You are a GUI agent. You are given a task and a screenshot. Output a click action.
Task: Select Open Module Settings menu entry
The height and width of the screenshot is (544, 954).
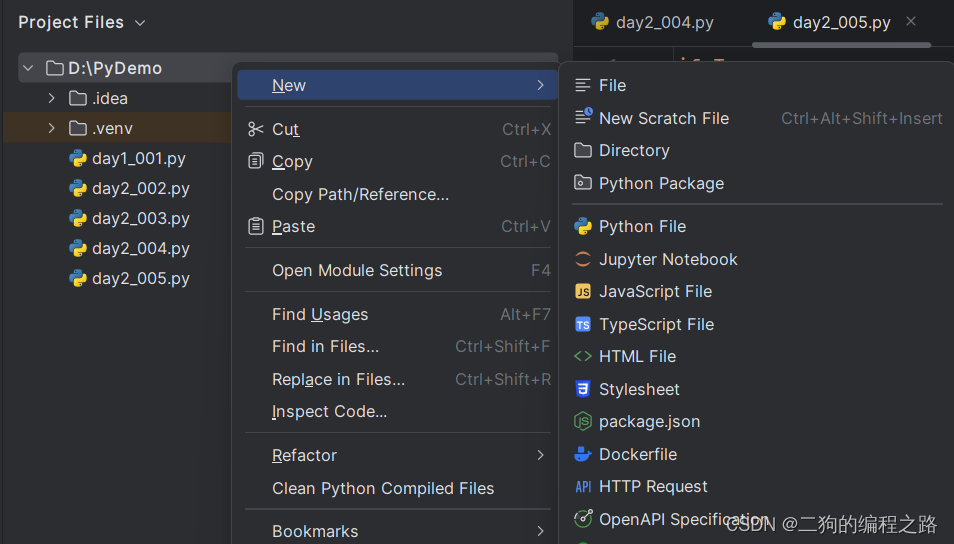click(357, 270)
